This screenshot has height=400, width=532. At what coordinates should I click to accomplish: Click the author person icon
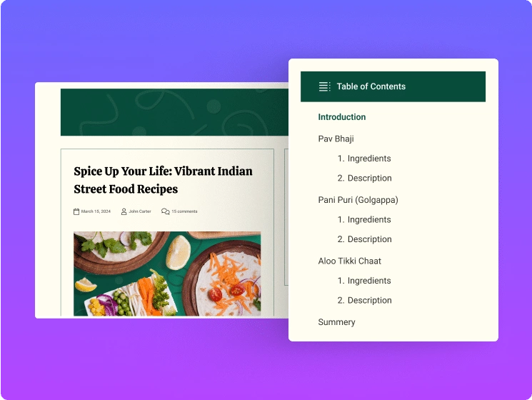[x=124, y=211]
